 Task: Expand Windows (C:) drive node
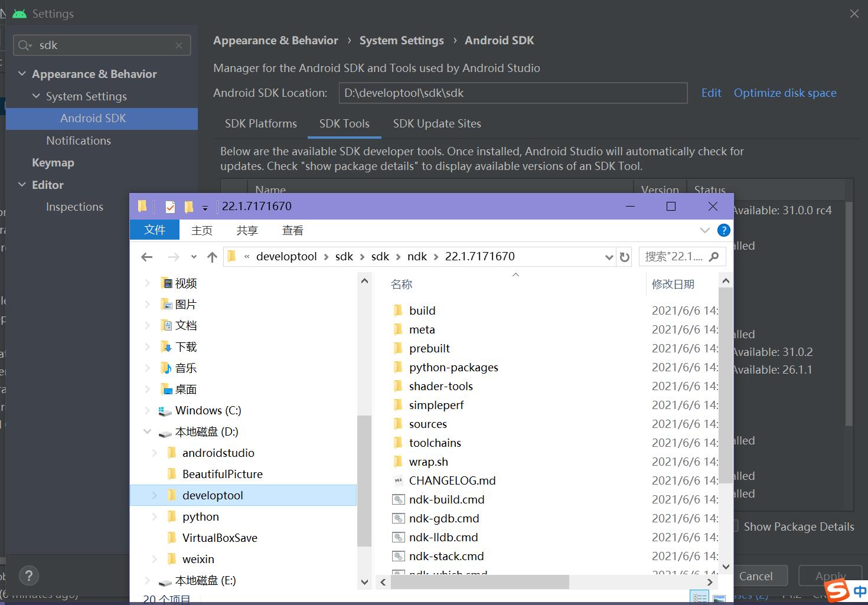[147, 410]
